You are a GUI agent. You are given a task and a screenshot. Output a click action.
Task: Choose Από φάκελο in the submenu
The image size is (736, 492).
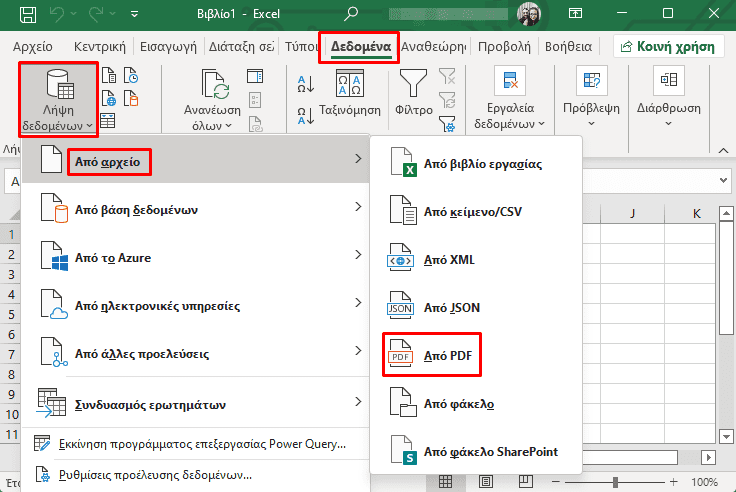pos(476,404)
